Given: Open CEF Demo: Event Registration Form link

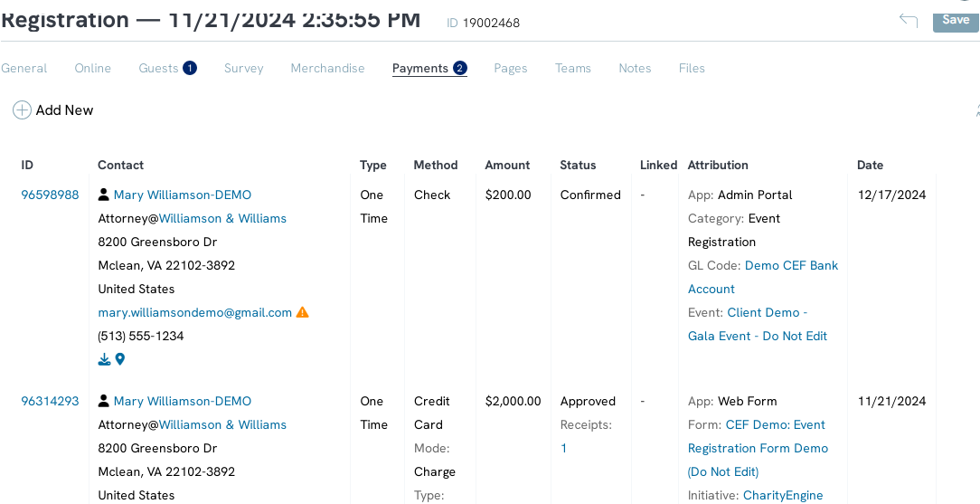Looking at the screenshot, I should click(x=759, y=448).
